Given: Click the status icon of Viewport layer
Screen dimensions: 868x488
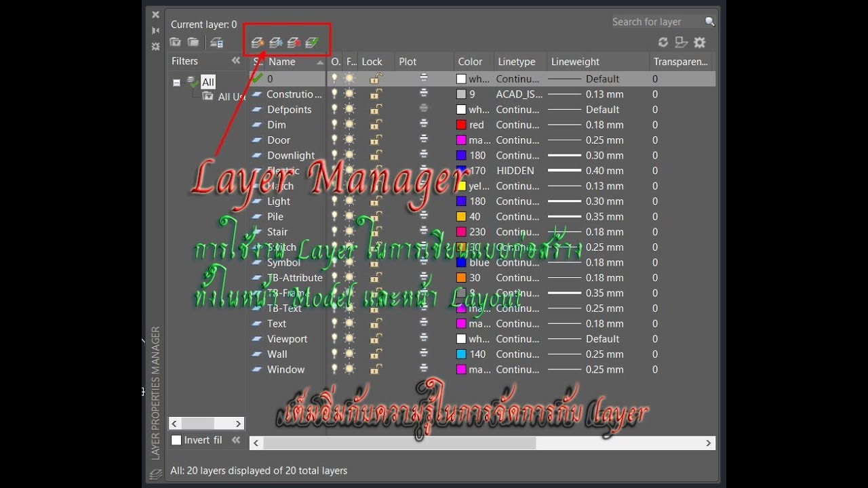Looking at the screenshot, I should coord(257,339).
